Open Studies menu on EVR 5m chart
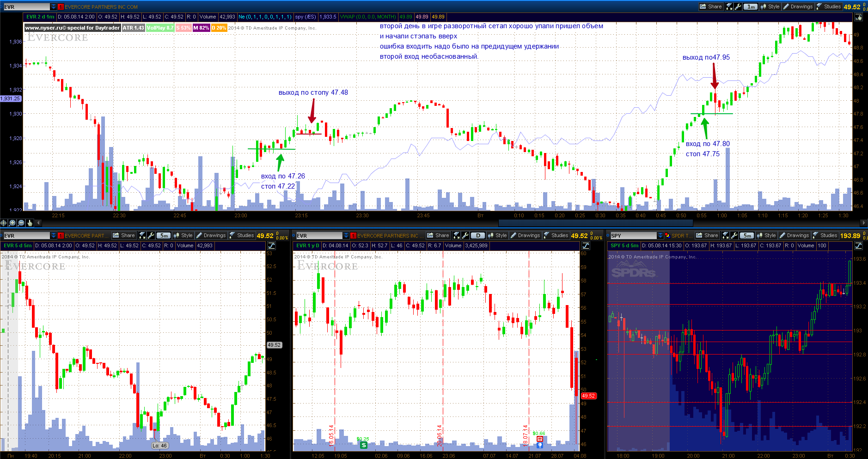Image resolution: width=868 pixels, height=459 pixels. [x=241, y=235]
